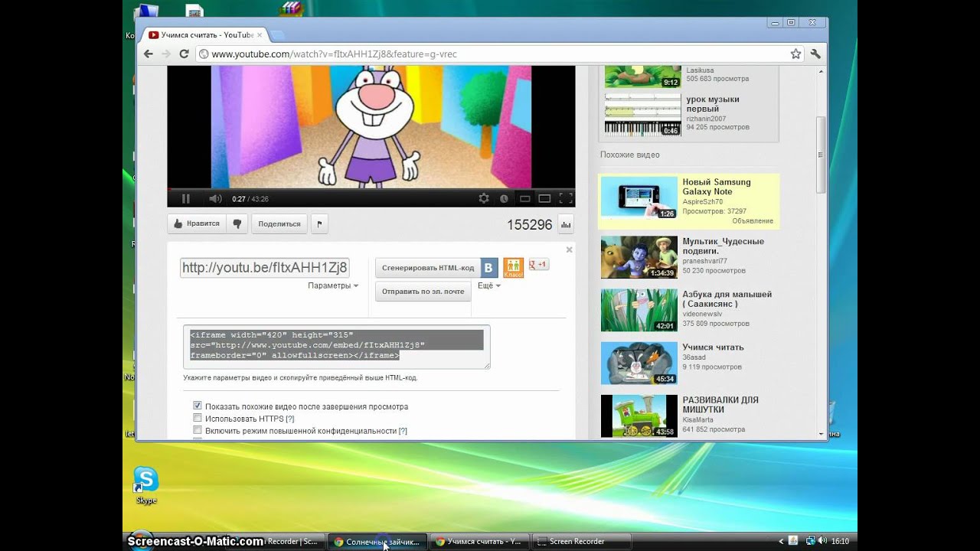Expand the Параметры dropdown
980x551 pixels.
333,285
